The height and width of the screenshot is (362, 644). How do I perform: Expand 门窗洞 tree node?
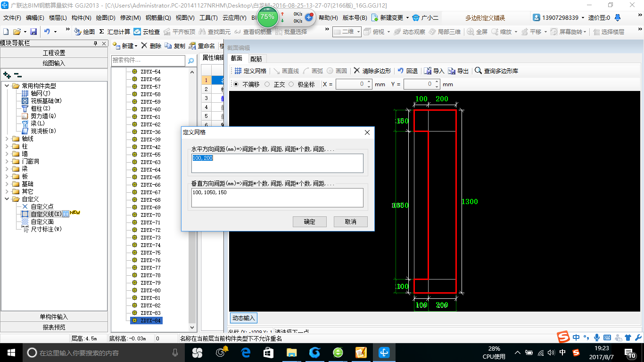(7, 161)
